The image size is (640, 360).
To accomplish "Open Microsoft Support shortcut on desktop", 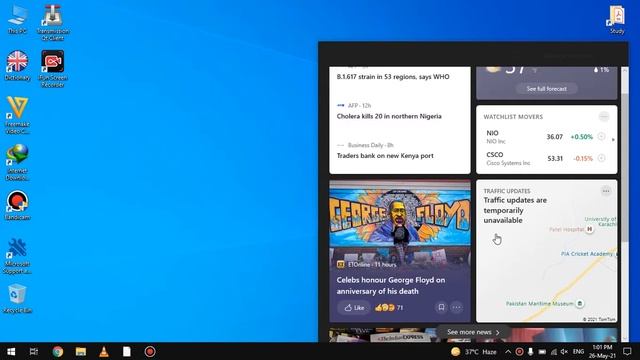I will coord(17,256).
